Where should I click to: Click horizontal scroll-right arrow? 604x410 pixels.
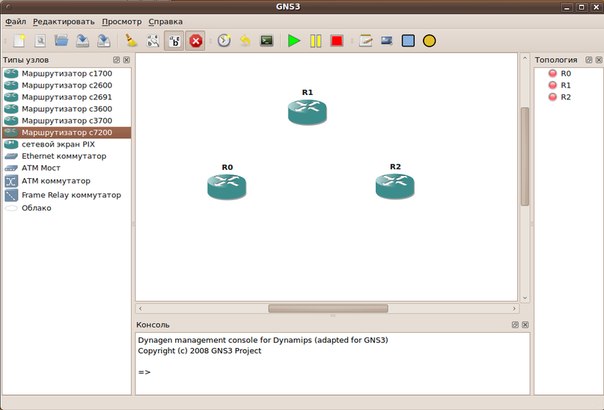[x=514, y=308]
